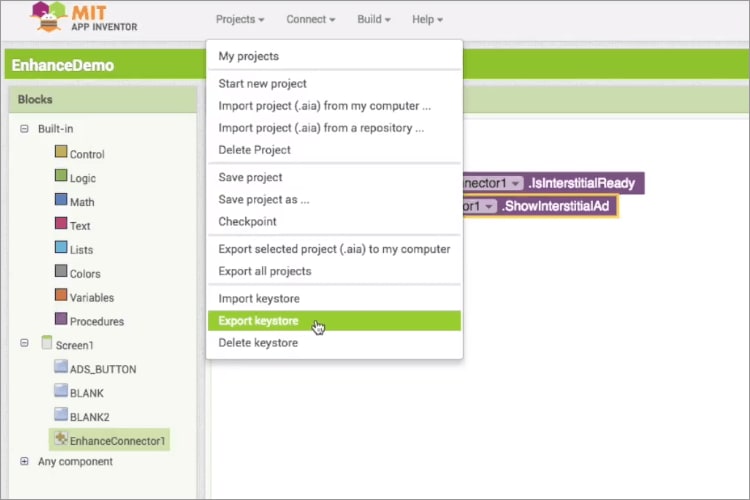Screen dimensions: 750x500
Task: Click the Screen1 component icon
Action: tap(46, 343)
